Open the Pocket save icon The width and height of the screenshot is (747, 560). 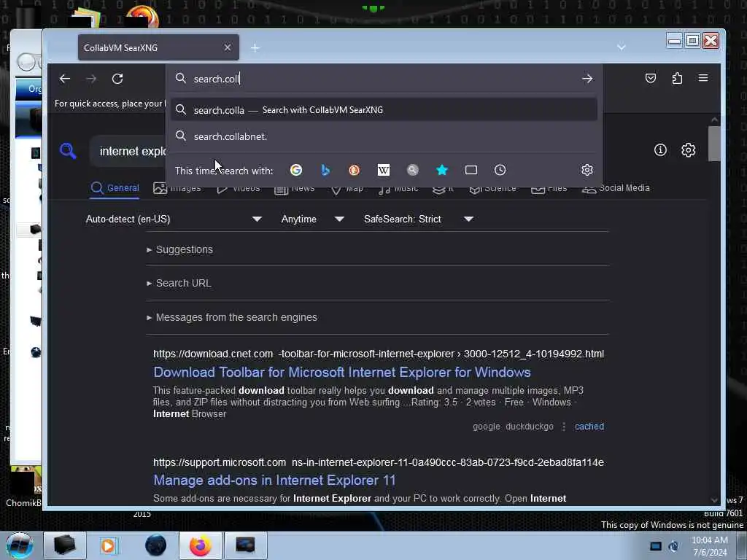(651, 78)
